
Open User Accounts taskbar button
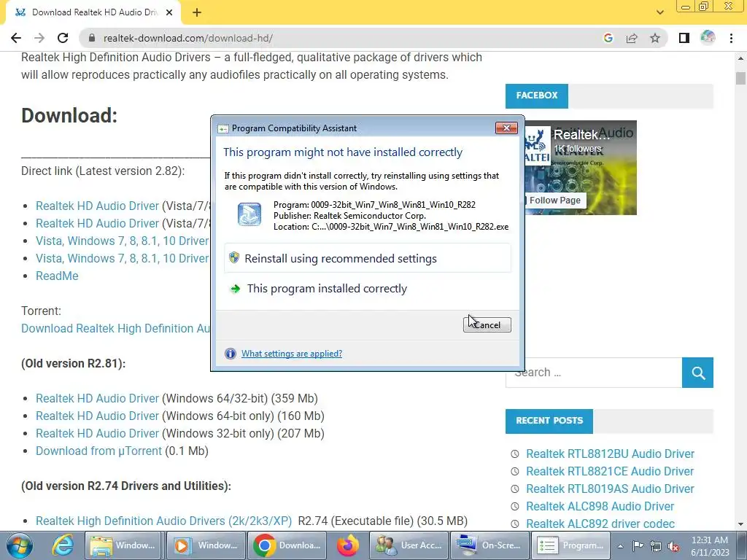coord(409,545)
